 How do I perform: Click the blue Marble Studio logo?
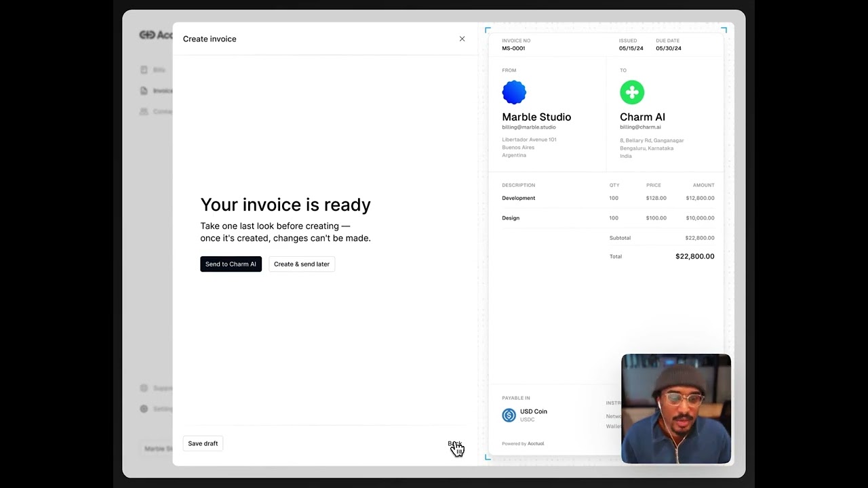pos(514,92)
